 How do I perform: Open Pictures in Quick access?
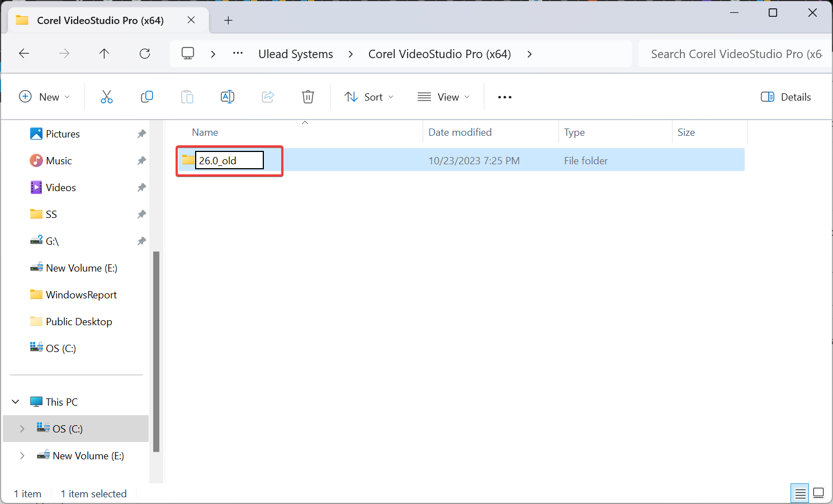[x=63, y=134]
